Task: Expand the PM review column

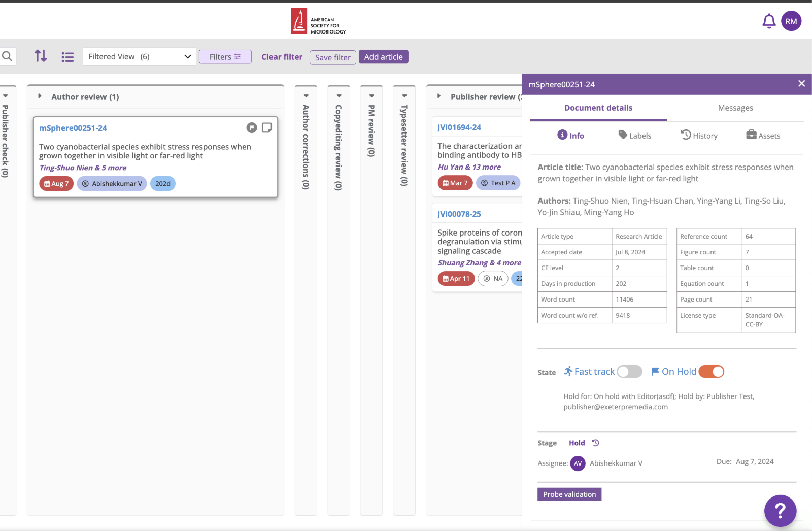Action: tap(371, 96)
